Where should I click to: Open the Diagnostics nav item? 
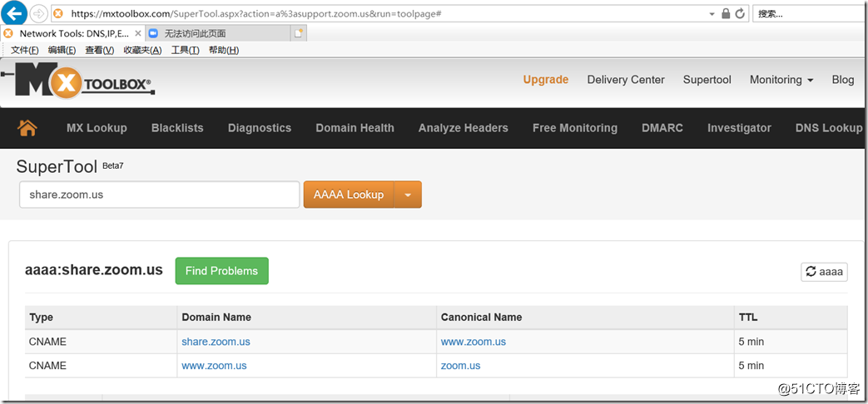click(x=260, y=128)
